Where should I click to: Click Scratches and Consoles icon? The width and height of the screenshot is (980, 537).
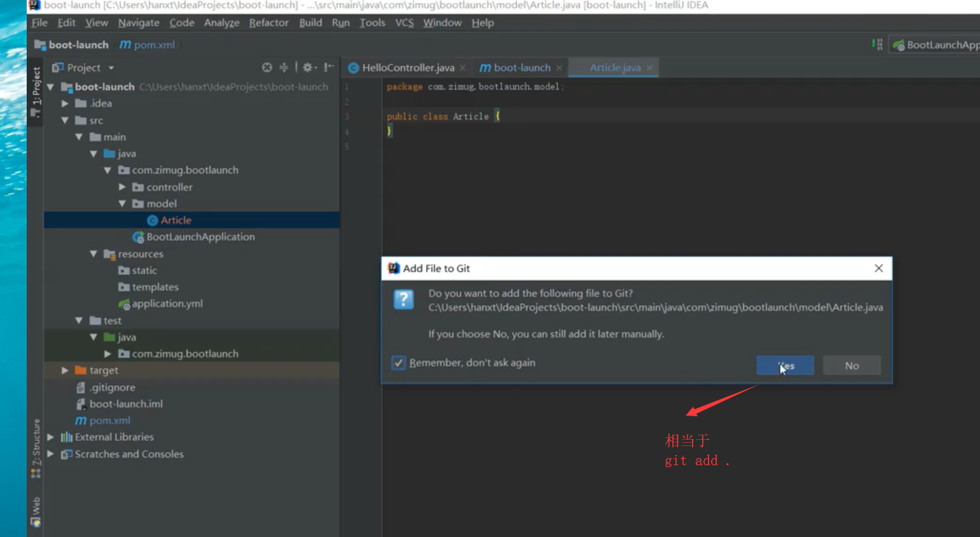pos(66,454)
